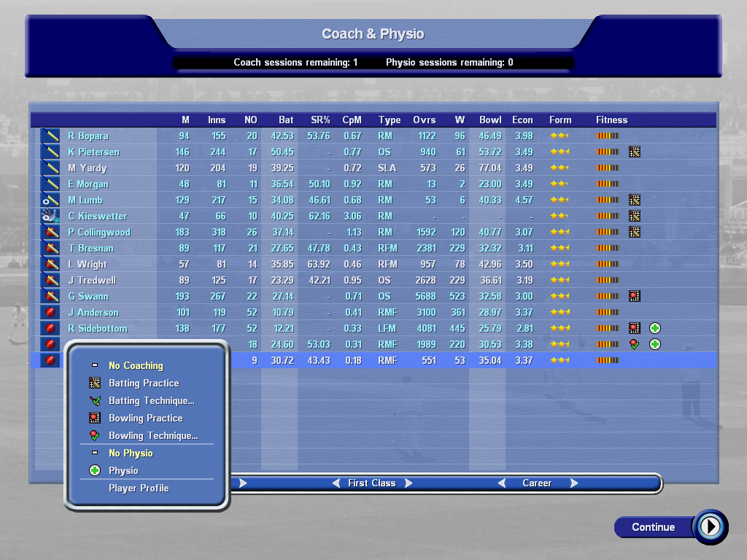Sort by the Bowl average column header
This screenshot has height=560, width=747.
coord(490,120)
